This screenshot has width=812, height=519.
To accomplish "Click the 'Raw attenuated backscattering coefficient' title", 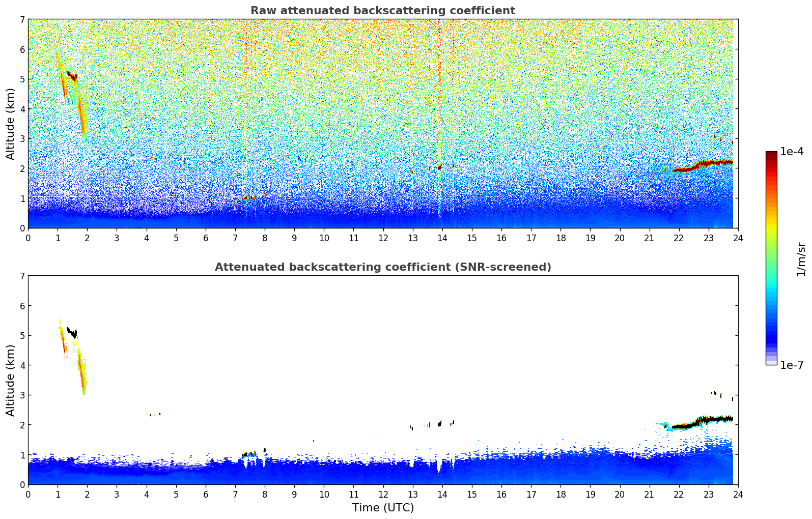I will click(383, 11).
